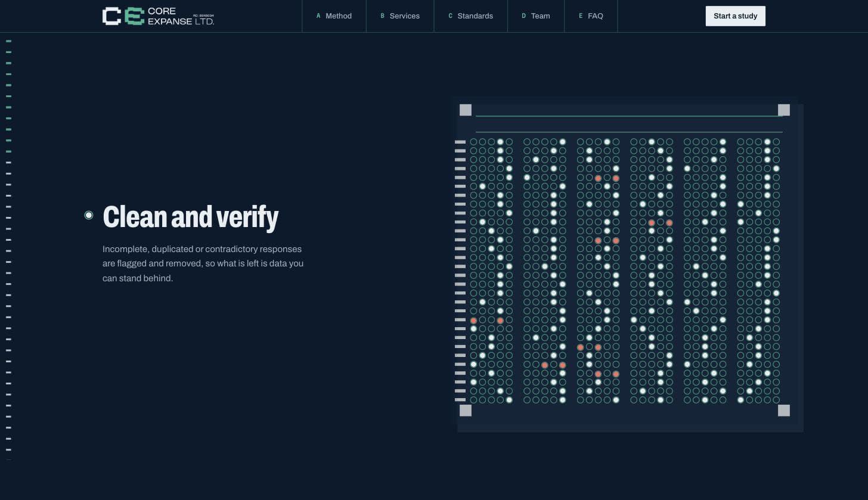
Task: Click the paragraph starting "Incomplete, duplicated or contradictory"
Action: click(x=203, y=263)
